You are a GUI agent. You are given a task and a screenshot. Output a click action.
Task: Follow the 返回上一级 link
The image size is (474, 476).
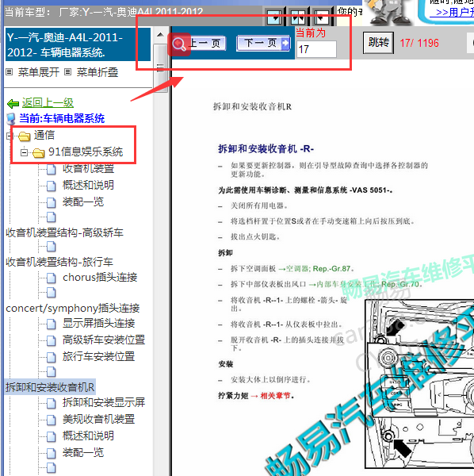pos(48,103)
